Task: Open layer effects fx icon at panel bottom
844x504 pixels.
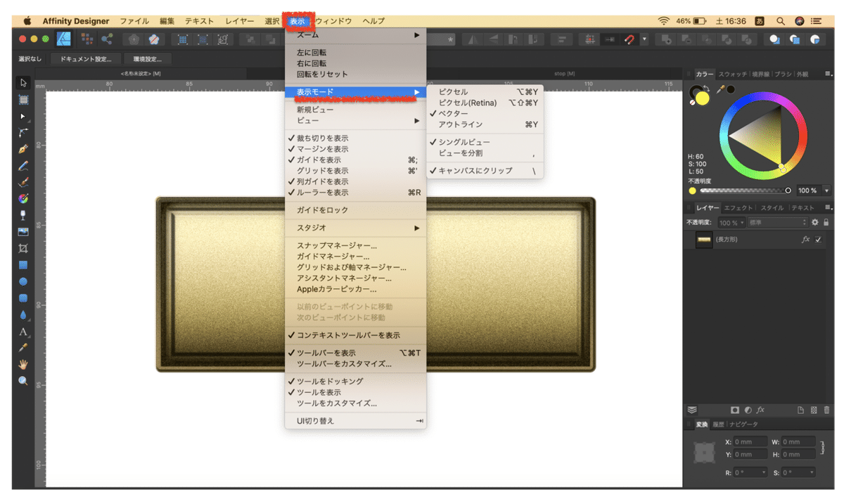Action: 760,409
